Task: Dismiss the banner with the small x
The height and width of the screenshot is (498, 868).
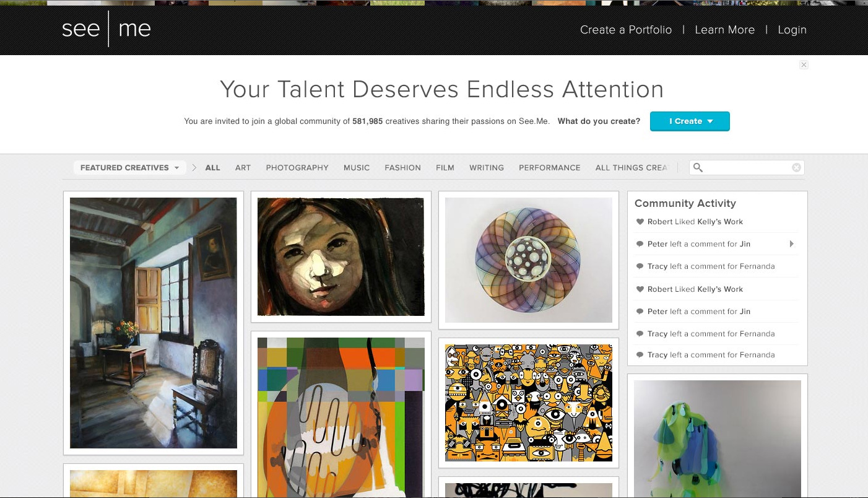Action: [x=804, y=64]
